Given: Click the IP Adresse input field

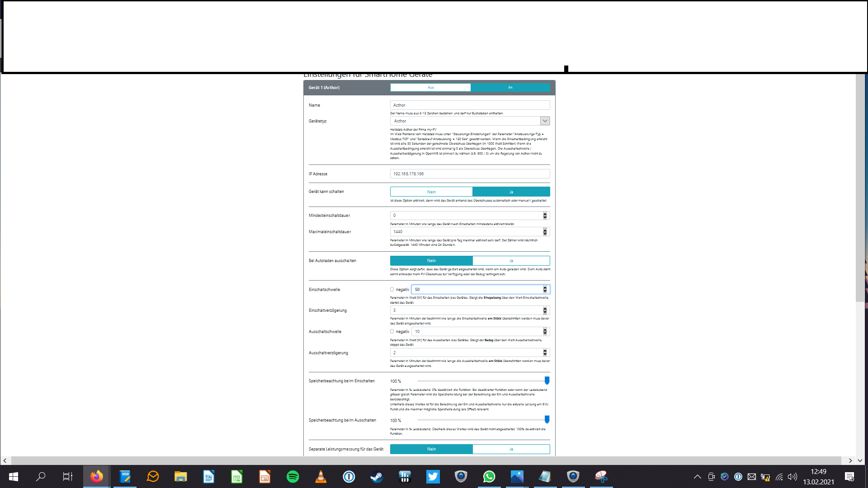Looking at the screenshot, I should [470, 174].
